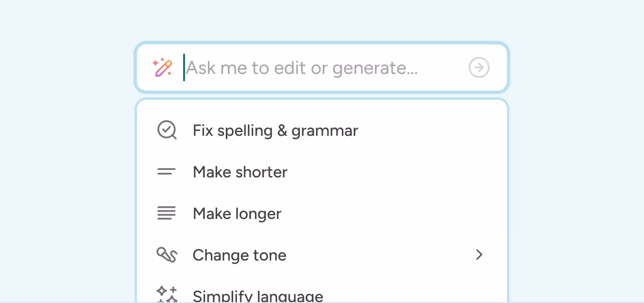Image resolution: width=644 pixels, height=303 pixels.
Task: Click the magic pencil AI icon
Action: click(x=162, y=67)
